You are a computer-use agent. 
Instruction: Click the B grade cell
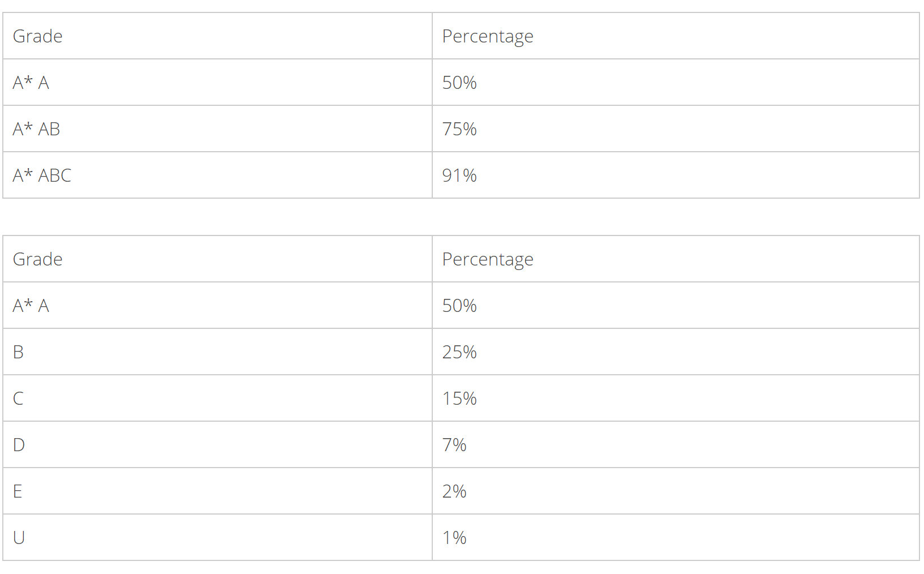pyautogui.click(x=19, y=352)
